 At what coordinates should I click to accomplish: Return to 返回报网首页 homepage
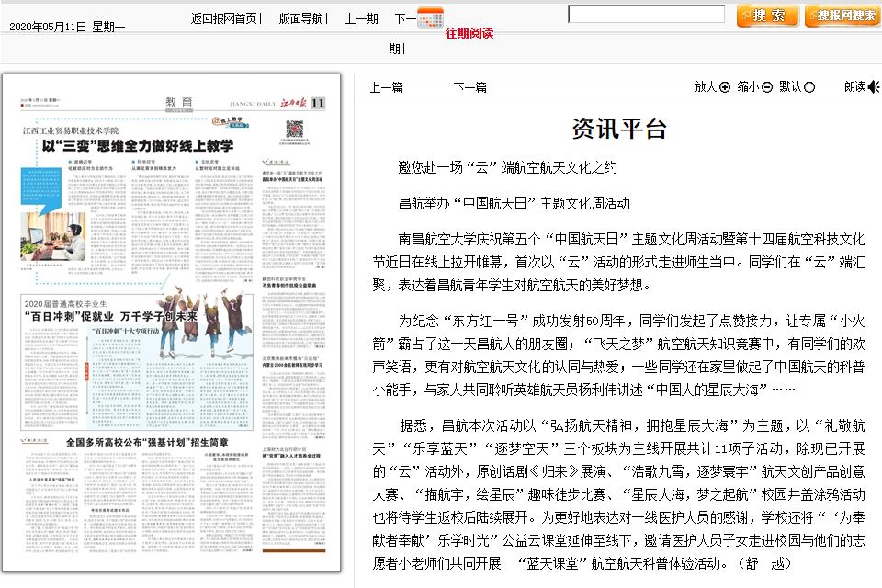point(224,18)
